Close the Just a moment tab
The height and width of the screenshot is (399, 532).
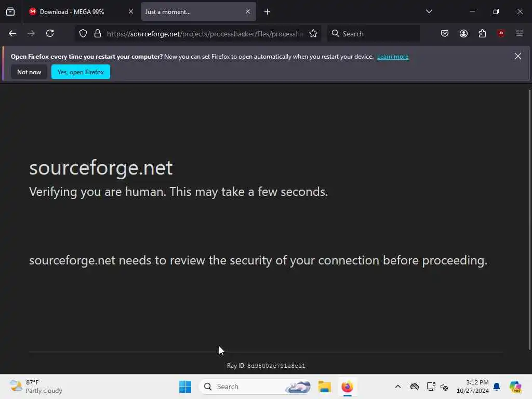(x=248, y=11)
